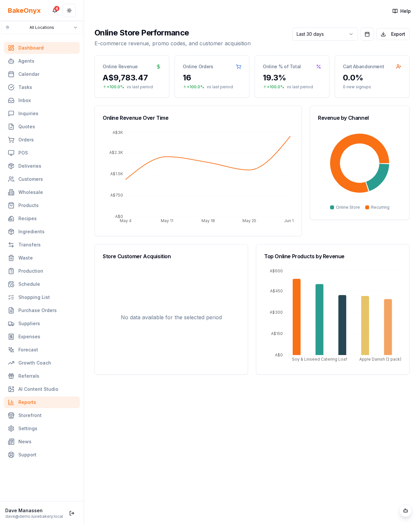
Task: Click the Referrals gift icon
Action: 11,376
